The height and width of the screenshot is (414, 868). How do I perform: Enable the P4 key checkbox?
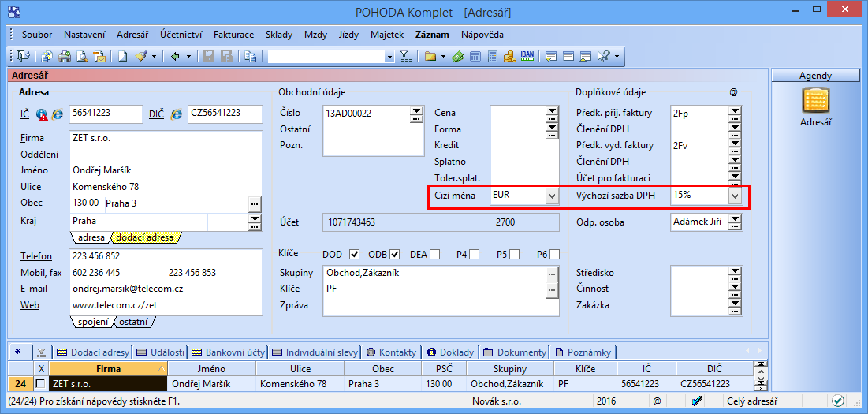pyautogui.click(x=475, y=255)
